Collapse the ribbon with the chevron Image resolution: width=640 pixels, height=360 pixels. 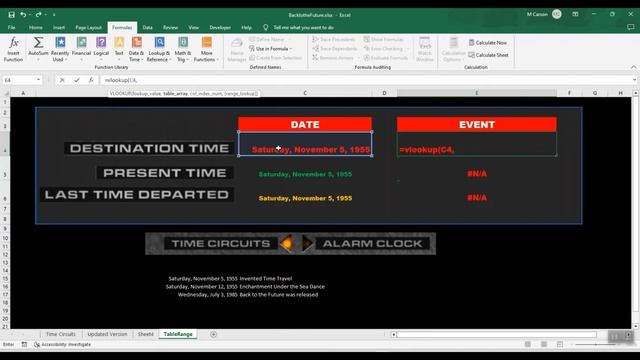tap(633, 67)
